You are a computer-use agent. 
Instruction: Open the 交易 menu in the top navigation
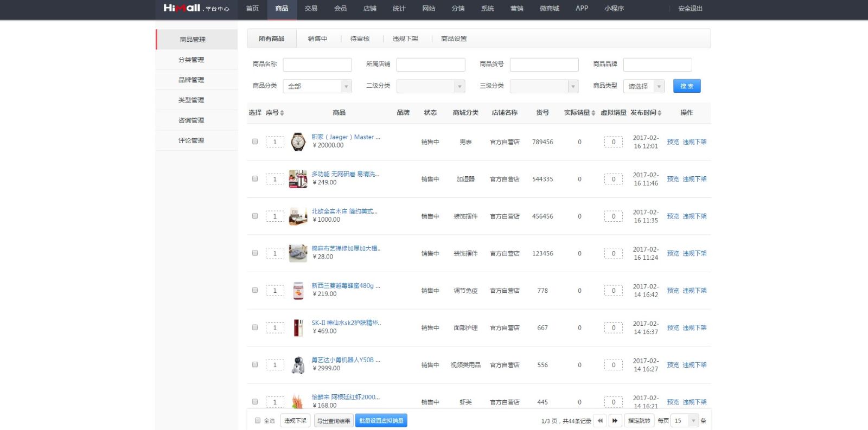tap(311, 9)
